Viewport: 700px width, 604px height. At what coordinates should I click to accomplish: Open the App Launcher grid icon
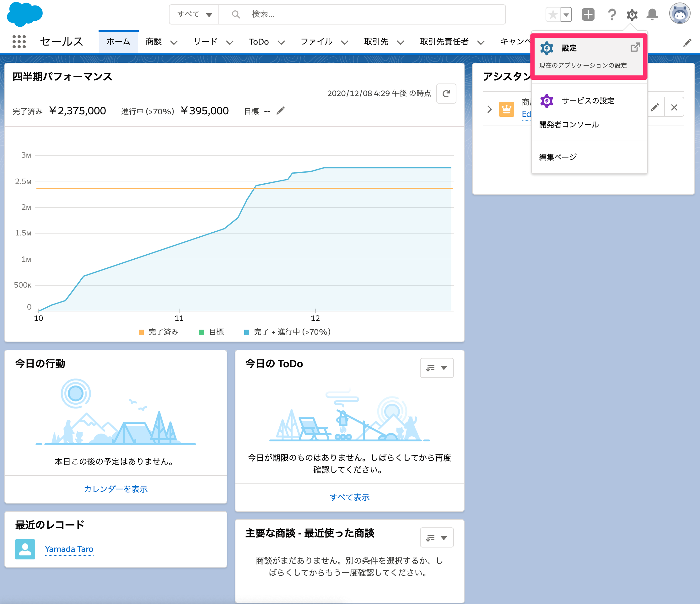19,42
